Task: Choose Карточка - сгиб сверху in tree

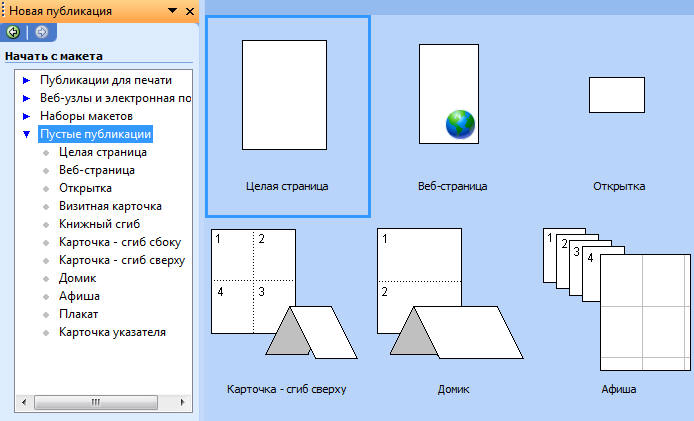Action: (x=122, y=260)
